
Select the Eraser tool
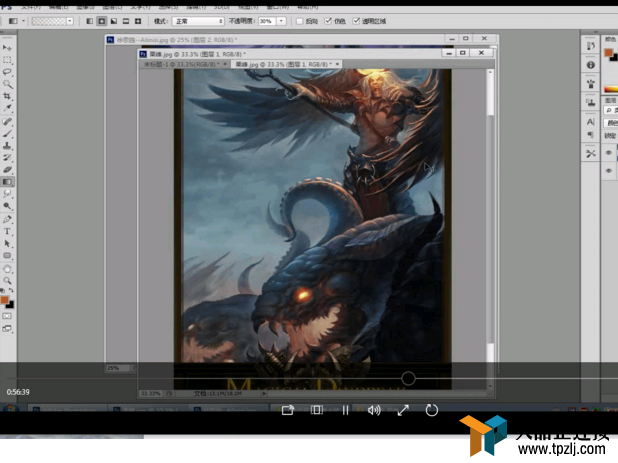7,170
